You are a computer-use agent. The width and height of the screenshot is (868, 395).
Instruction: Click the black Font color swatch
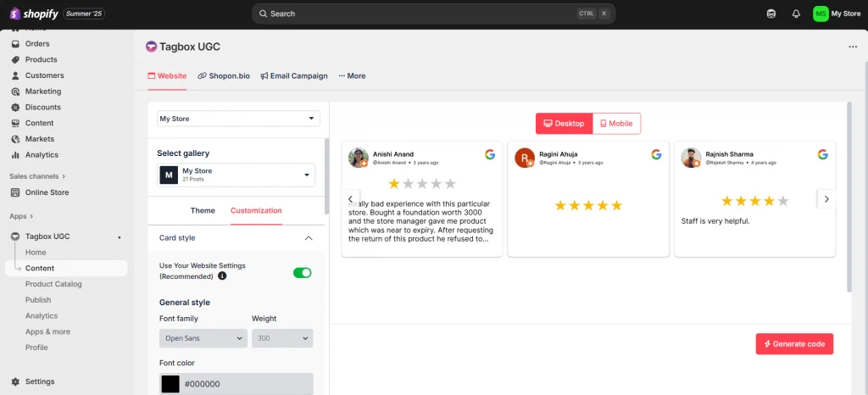pos(170,384)
